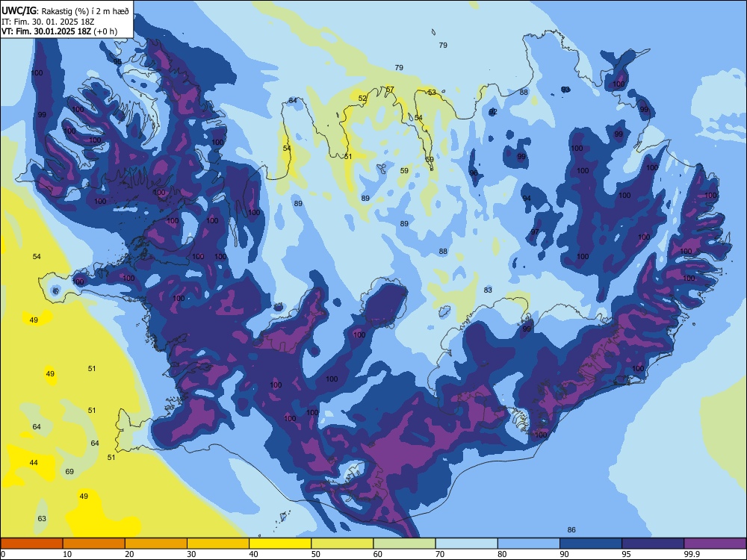Click the legend tick label '40'
The width and height of the screenshot is (747, 560).
tap(253, 554)
